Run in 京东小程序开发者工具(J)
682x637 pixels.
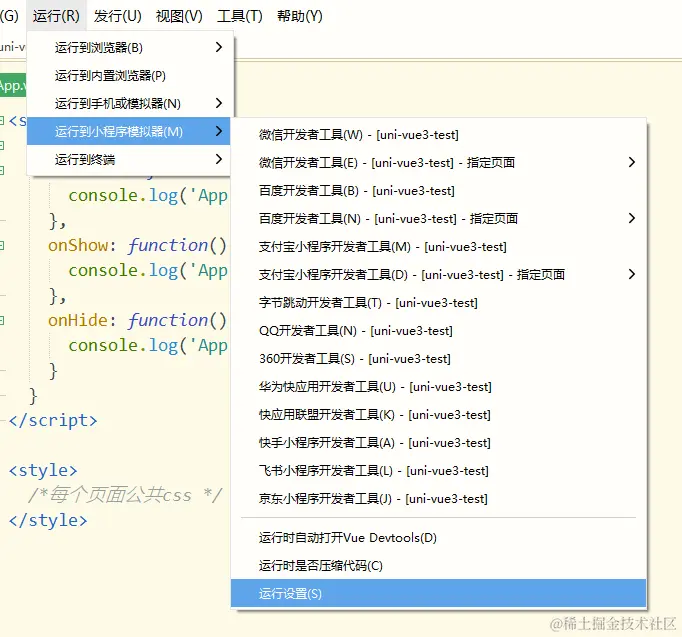click(x=438, y=499)
